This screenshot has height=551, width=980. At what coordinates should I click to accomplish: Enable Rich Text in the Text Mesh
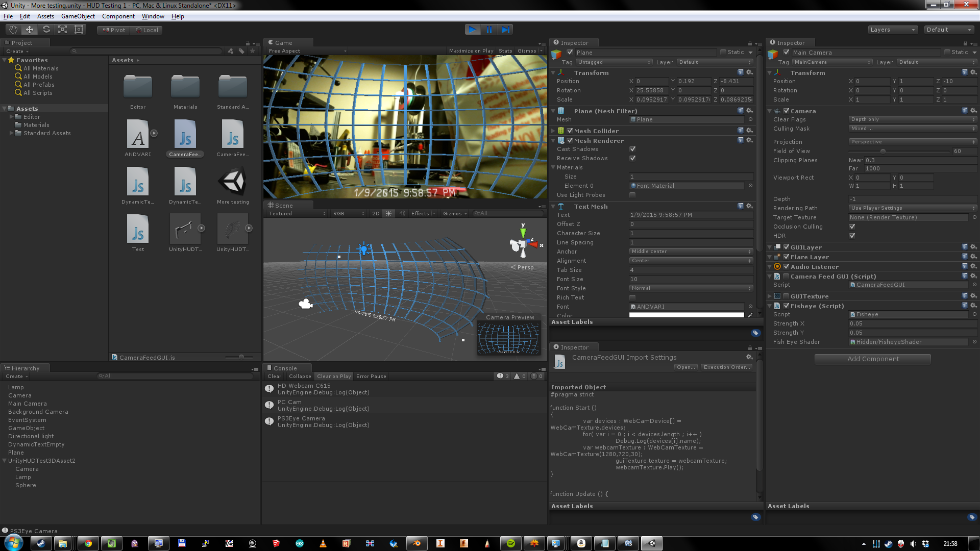pos(632,297)
